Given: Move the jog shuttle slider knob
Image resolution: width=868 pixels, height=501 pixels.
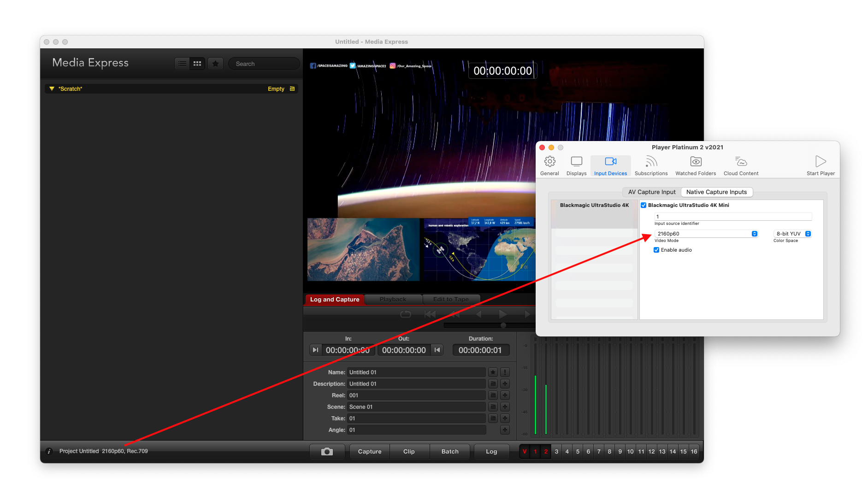Looking at the screenshot, I should click(503, 325).
